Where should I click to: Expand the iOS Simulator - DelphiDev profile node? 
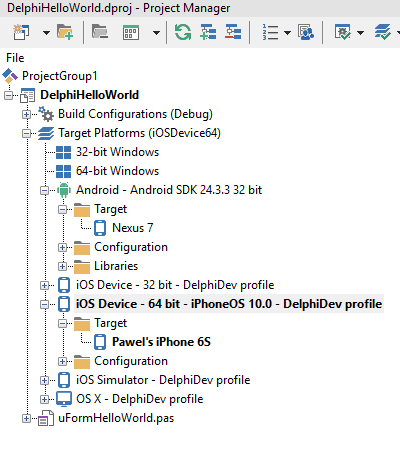pyautogui.click(x=44, y=380)
